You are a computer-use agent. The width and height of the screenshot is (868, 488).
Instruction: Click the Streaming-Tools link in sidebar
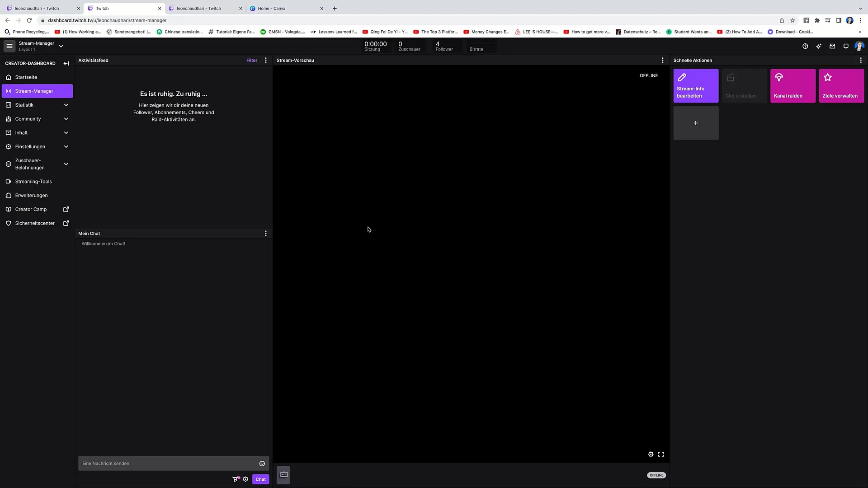point(33,181)
